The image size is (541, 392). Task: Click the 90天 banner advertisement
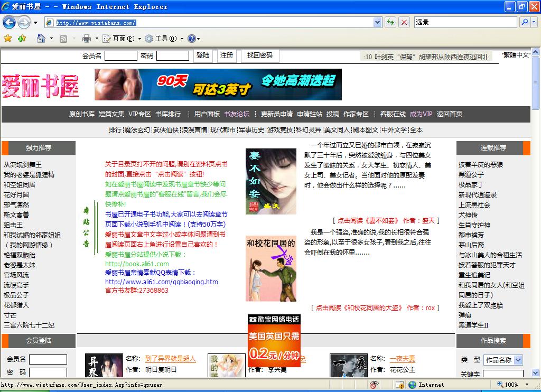(x=218, y=85)
